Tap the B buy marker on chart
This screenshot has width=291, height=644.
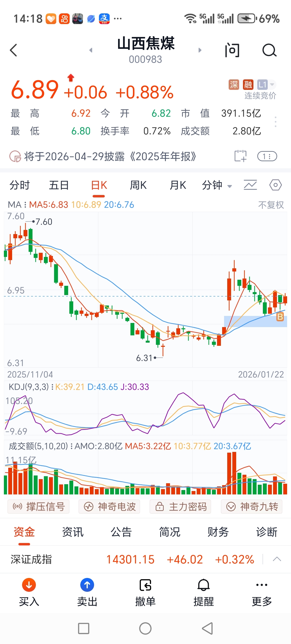pos(280,317)
